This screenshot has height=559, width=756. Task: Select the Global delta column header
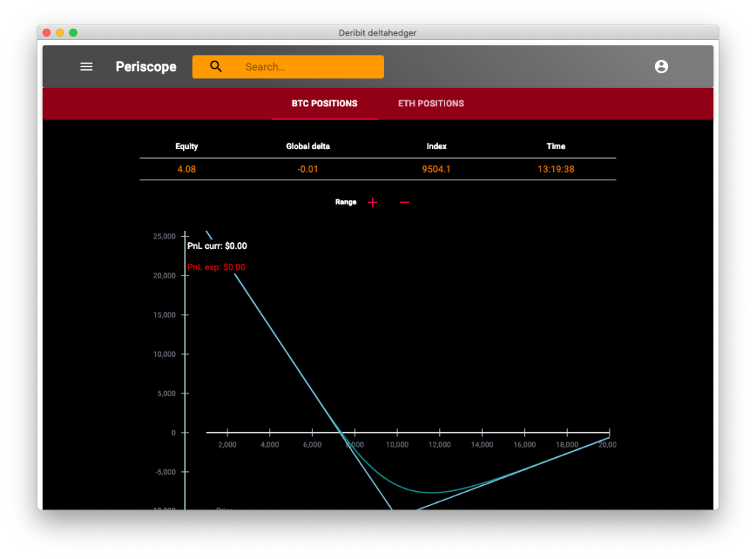point(308,146)
